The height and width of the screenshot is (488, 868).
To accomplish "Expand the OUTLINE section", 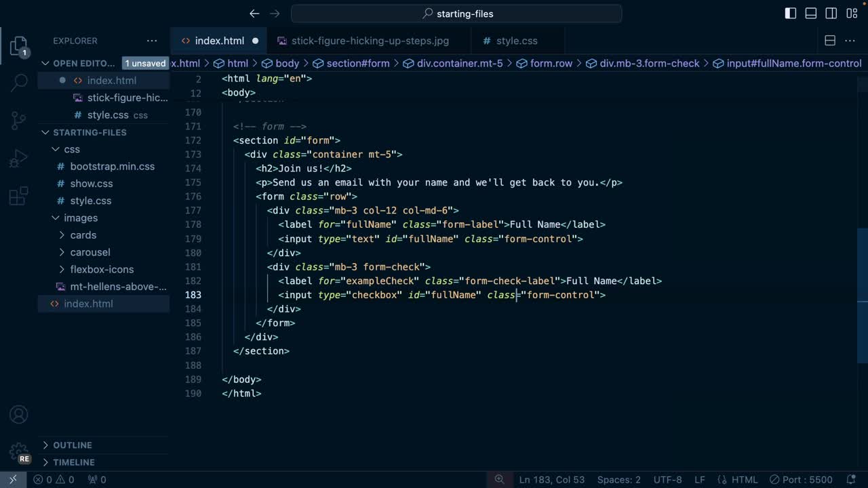I will [x=72, y=445].
